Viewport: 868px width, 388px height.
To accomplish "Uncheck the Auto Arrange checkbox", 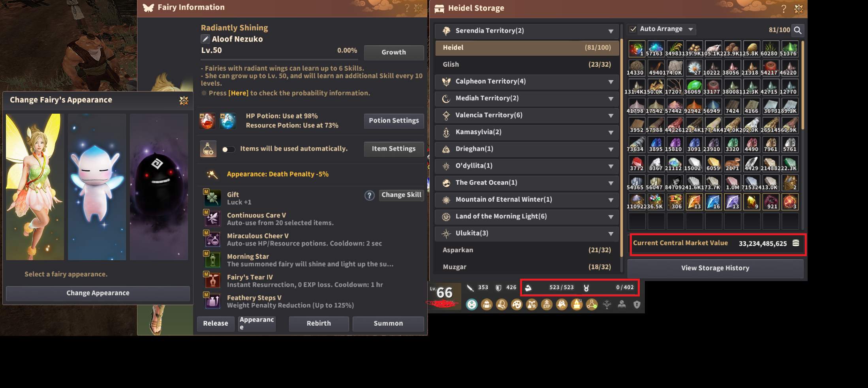I will click(633, 29).
